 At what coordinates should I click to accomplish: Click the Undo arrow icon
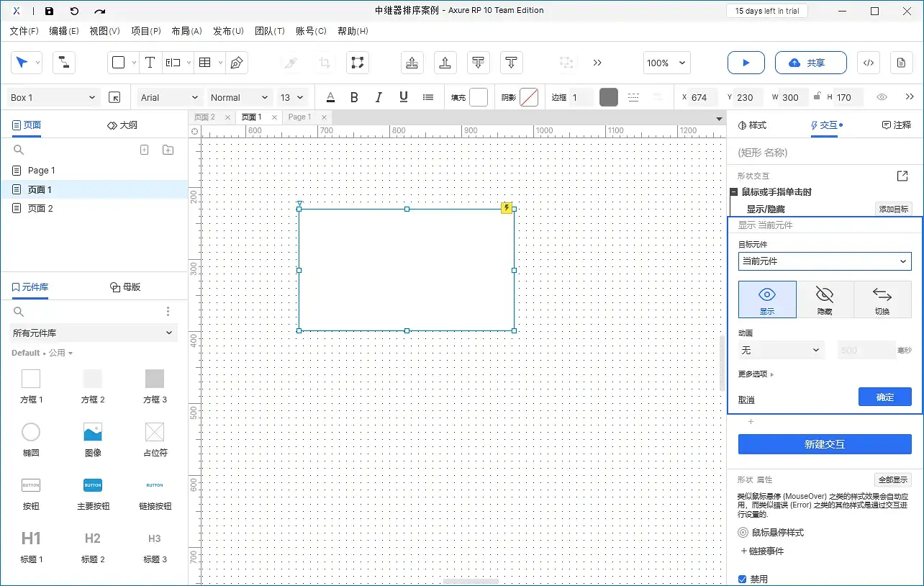(74, 11)
